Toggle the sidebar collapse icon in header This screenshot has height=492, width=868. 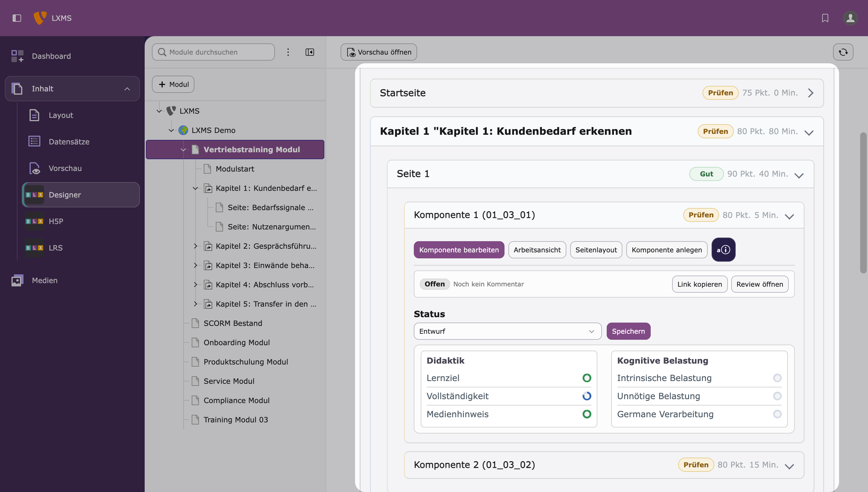17,18
